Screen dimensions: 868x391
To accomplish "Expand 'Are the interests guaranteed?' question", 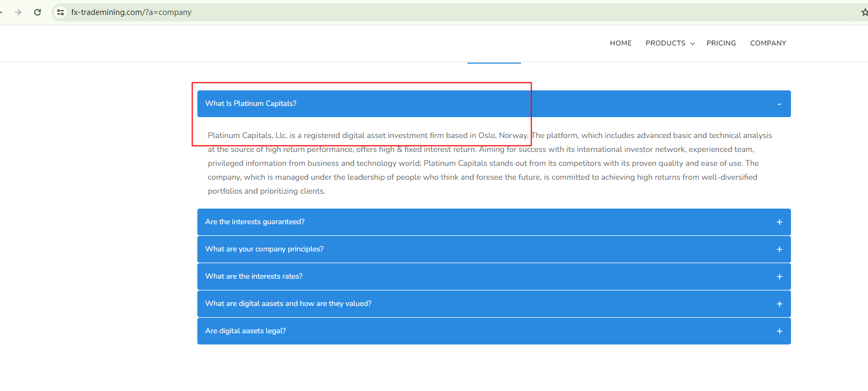I will coord(494,222).
